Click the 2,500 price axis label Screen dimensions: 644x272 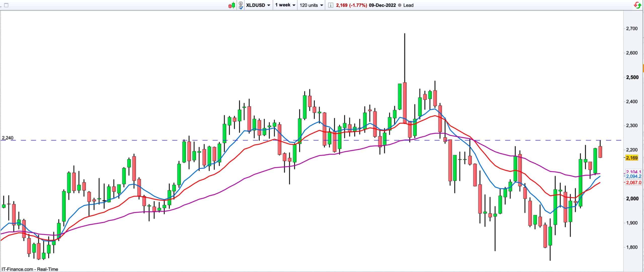tap(632, 77)
